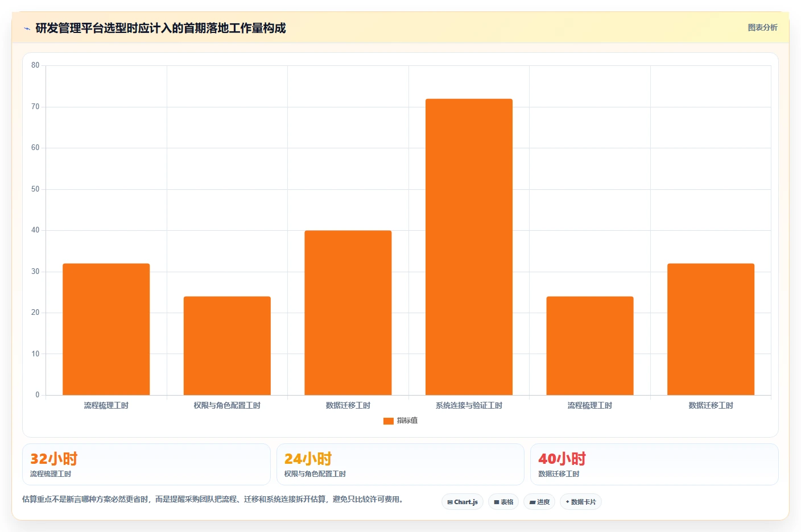The height and width of the screenshot is (532, 801).
Task: Open the 表格 chip
Action: 503,502
